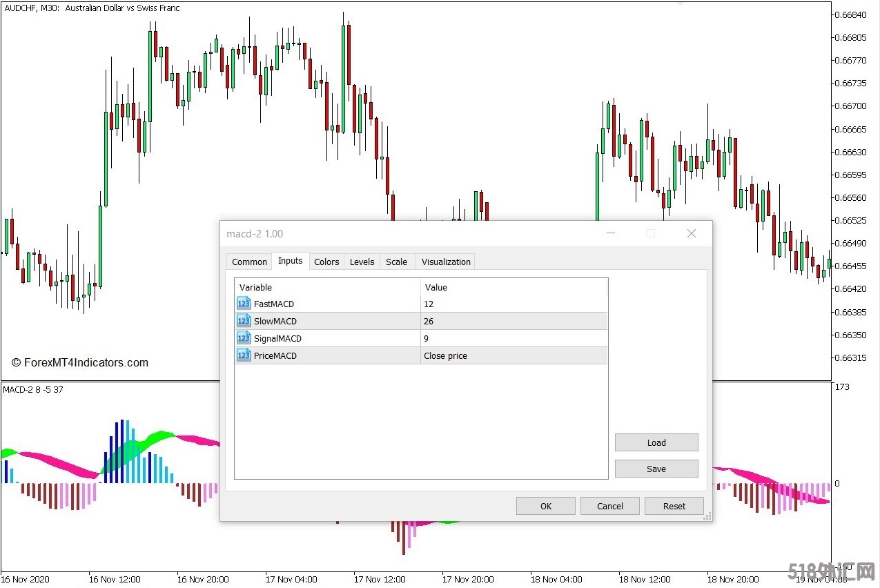Close the macd-2 properties dialog
Screen dimensions: 880x588
tap(691, 234)
